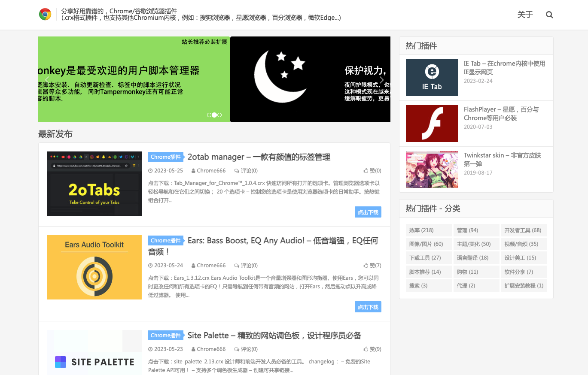
Task: Open the Site Palette post thumbnail
Action: [94, 352]
